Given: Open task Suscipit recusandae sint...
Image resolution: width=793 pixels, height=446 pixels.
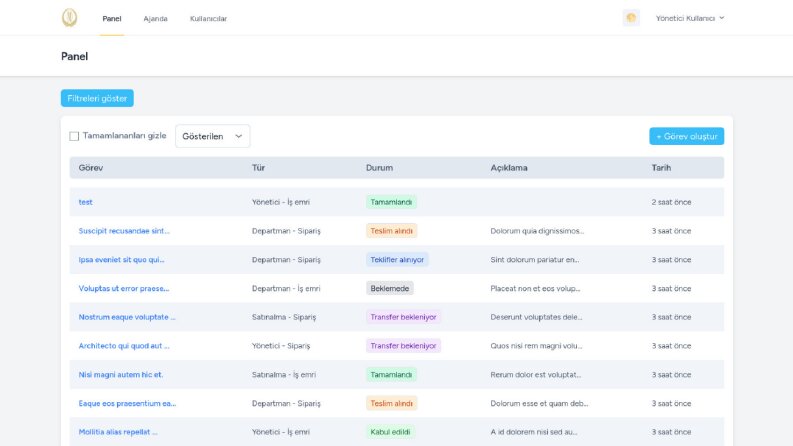Looking at the screenshot, I should [x=124, y=231].
